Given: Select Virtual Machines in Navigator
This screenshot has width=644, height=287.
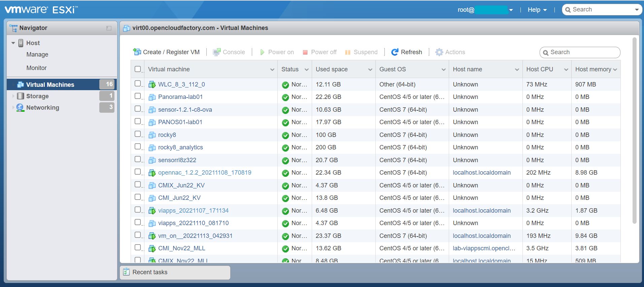Looking at the screenshot, I should [x=62, y=84].
